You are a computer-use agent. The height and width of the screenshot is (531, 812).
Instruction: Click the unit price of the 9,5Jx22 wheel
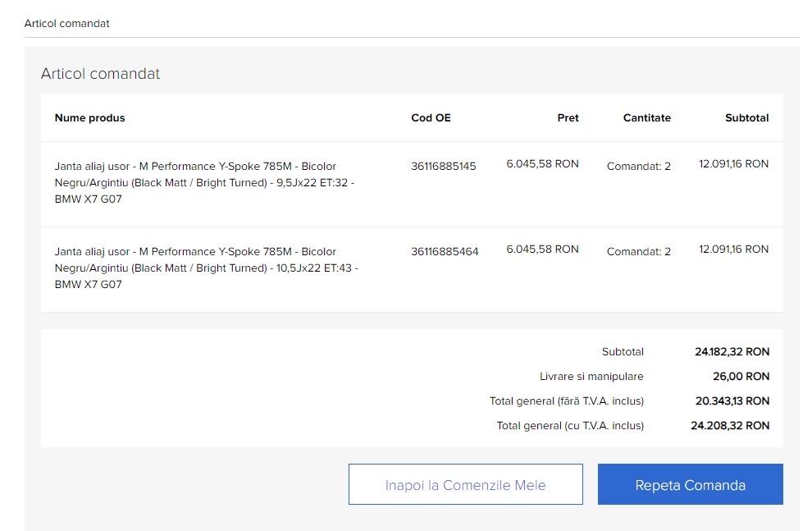click(x=542, y=164)
